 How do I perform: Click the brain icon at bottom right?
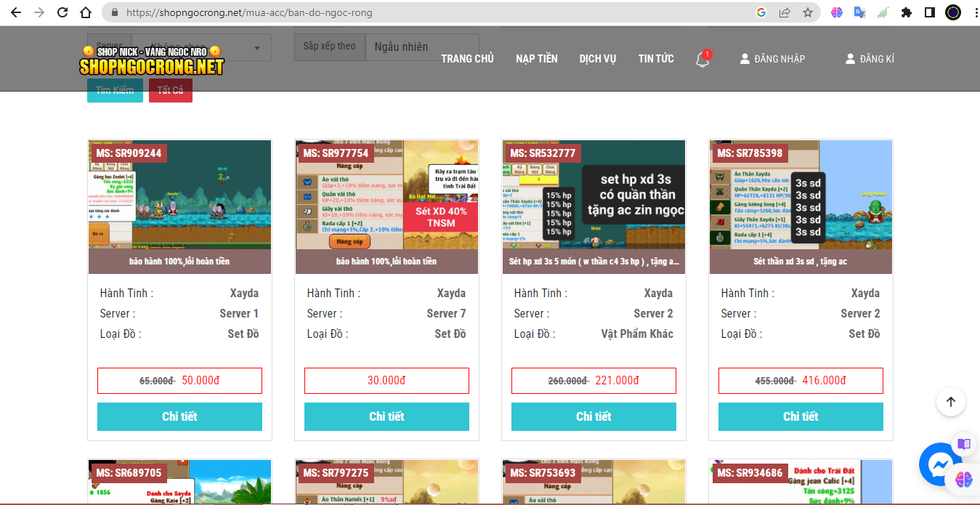click(x=964, y=480)
